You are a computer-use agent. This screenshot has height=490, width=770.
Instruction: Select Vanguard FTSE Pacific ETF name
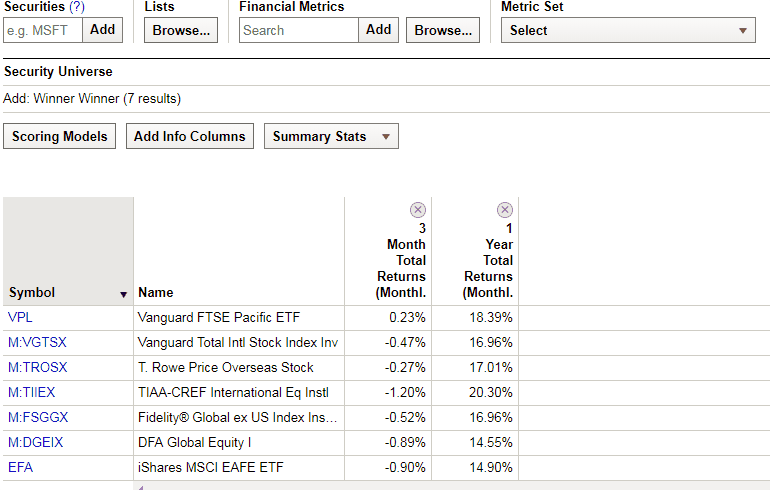(x=219, y=317)
